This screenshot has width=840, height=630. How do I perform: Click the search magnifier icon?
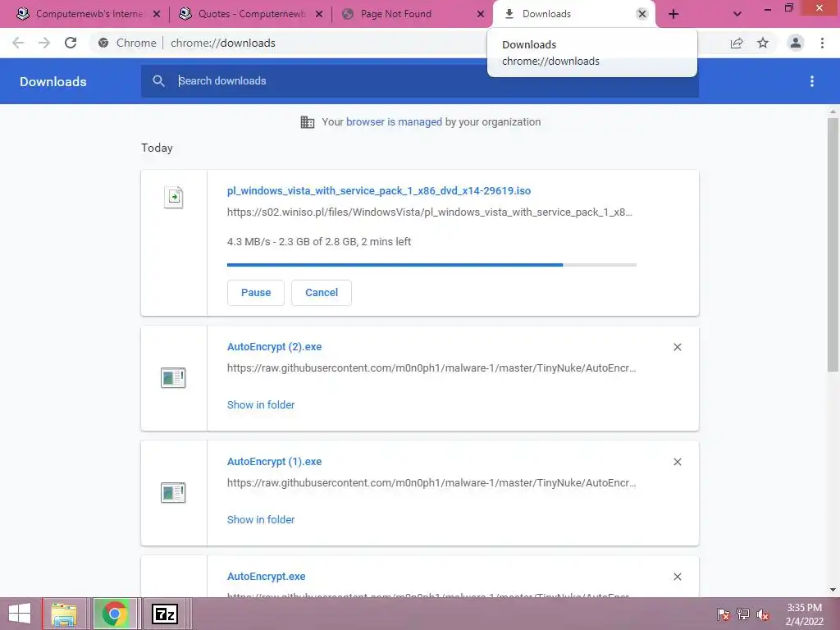(158, 81)
